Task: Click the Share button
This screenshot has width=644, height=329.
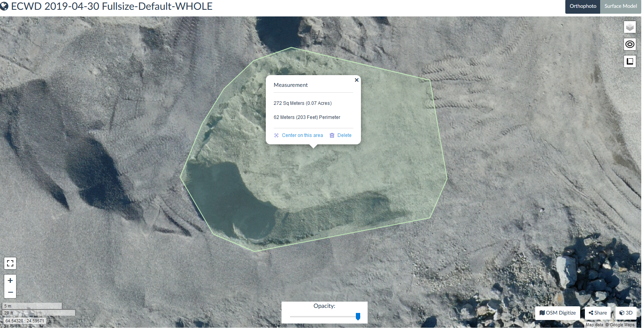Action: (x=598, y=313)
